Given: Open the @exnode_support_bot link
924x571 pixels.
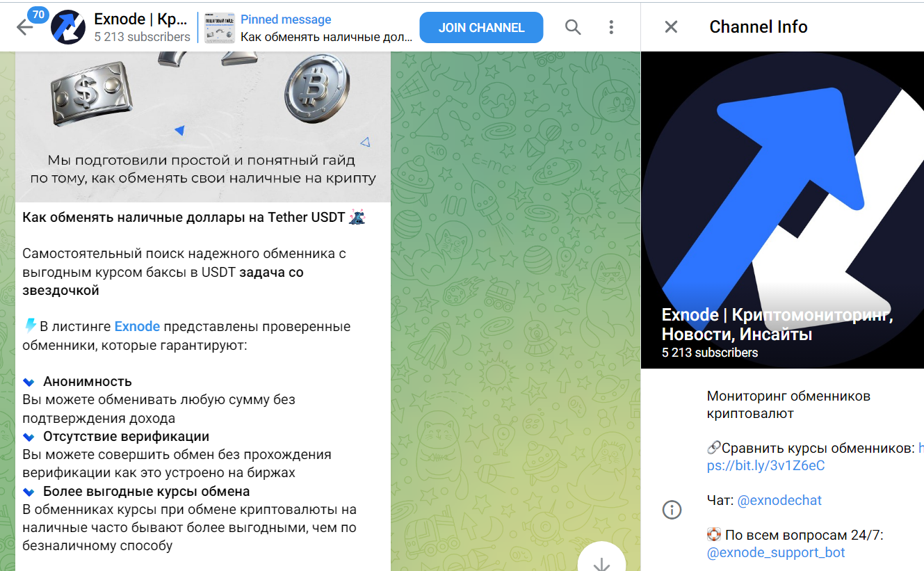Looking at the screenshot, I should pyautogui.click(x=776, y=553).
